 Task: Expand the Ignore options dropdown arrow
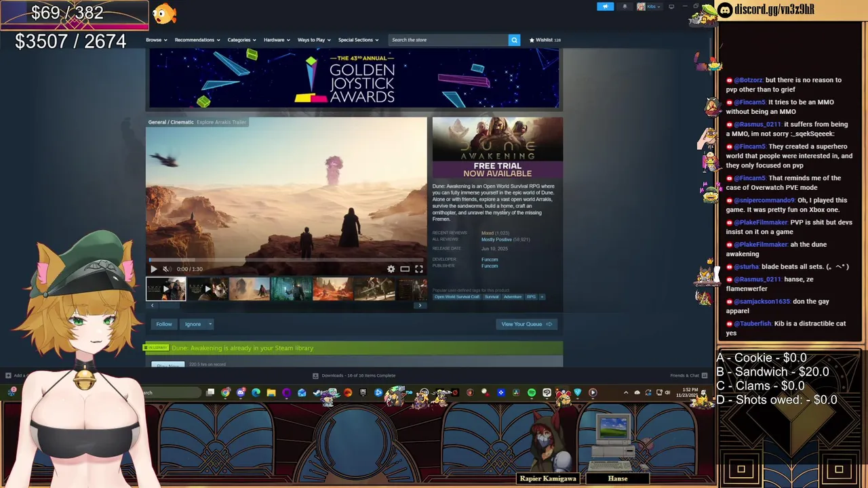(210, 324)
